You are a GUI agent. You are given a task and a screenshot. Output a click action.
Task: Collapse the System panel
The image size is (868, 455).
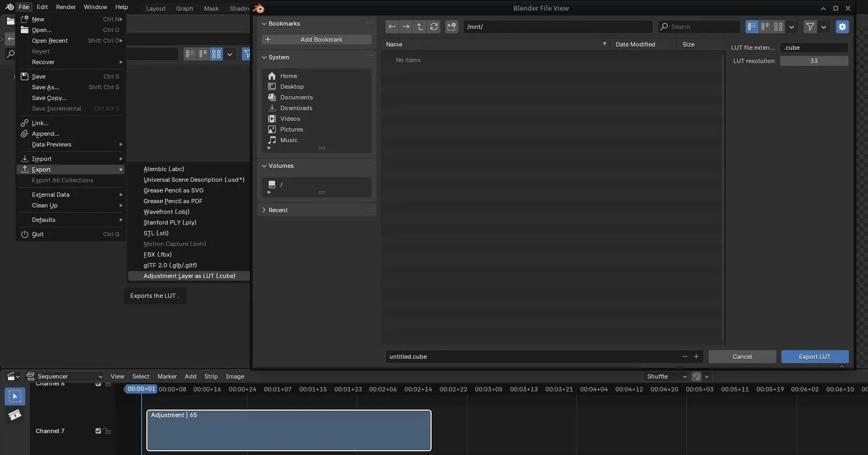(x=264, y=57)
